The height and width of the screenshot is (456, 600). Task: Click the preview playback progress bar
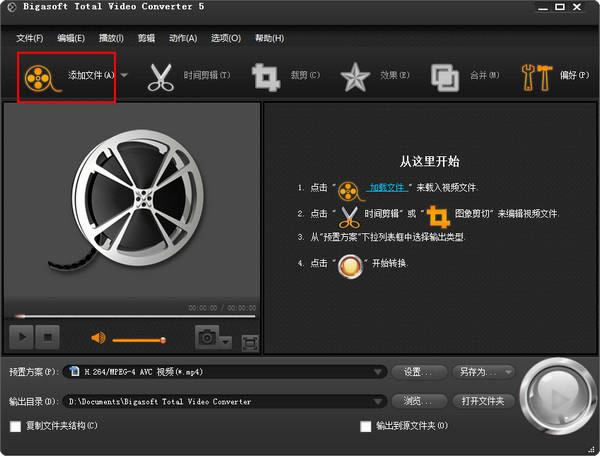[135, 316]
